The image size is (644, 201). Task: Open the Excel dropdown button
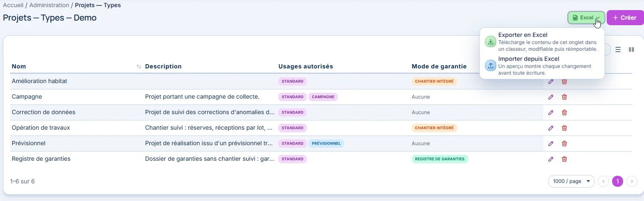click(586, 18)
